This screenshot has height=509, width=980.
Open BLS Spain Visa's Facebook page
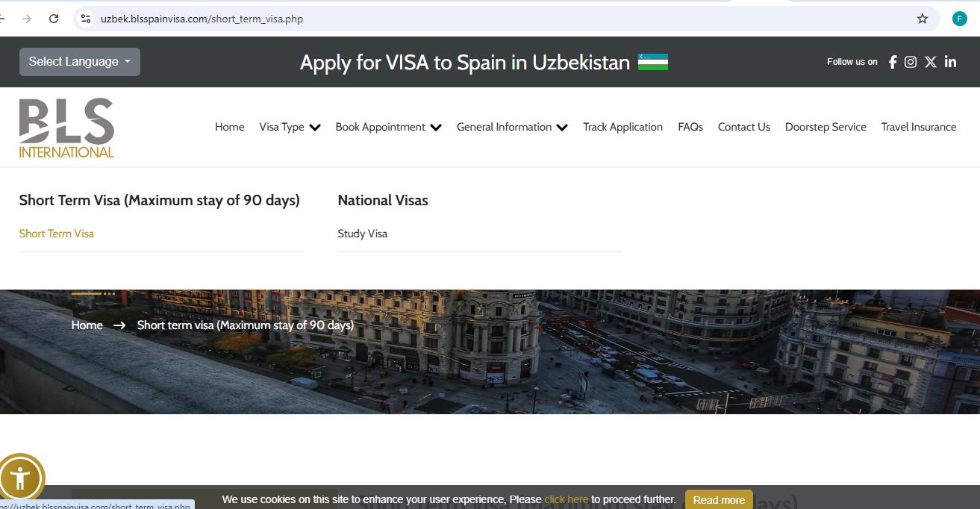click(892, 62)
